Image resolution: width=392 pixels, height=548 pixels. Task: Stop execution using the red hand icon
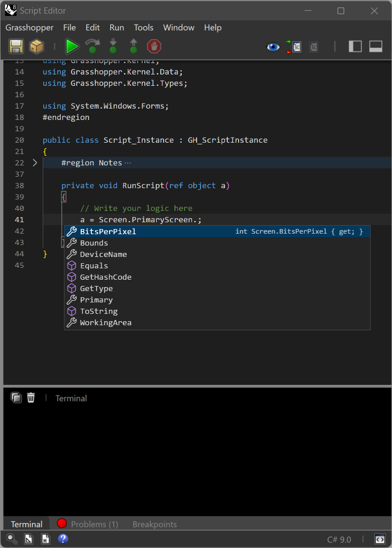click(153, 46)
